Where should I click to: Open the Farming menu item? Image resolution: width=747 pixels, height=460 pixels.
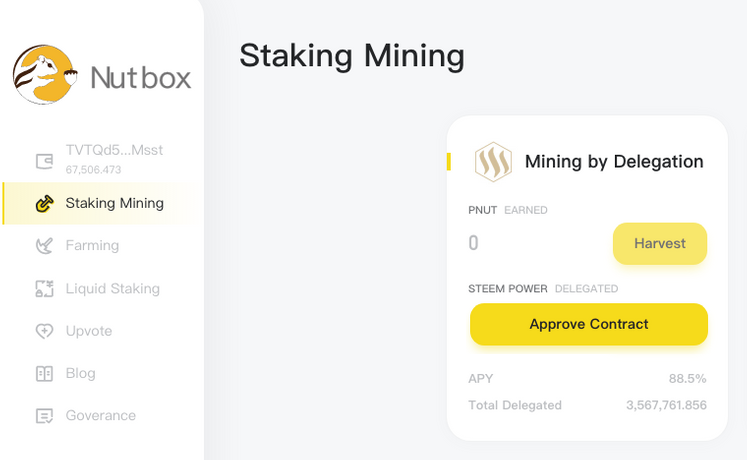pyautogui.click(x=92, y=246)
